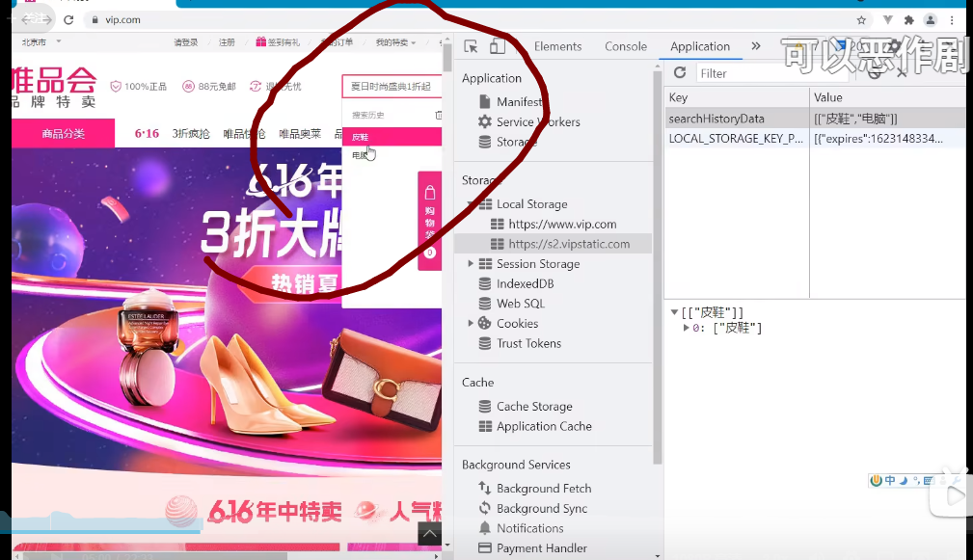Image resolution: width=973 pixels, height=560 pixels.
Task: Click the Application Cache grid icon
Action: point(485,426)
